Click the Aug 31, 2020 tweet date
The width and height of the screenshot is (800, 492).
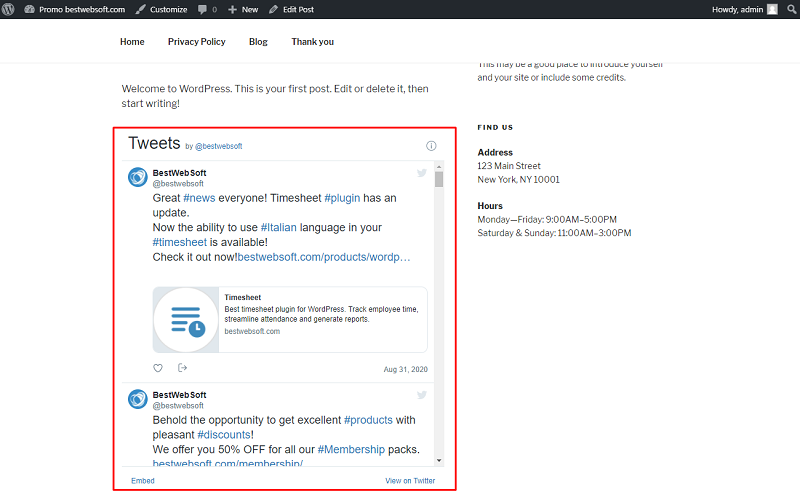[x=406, y=370]
